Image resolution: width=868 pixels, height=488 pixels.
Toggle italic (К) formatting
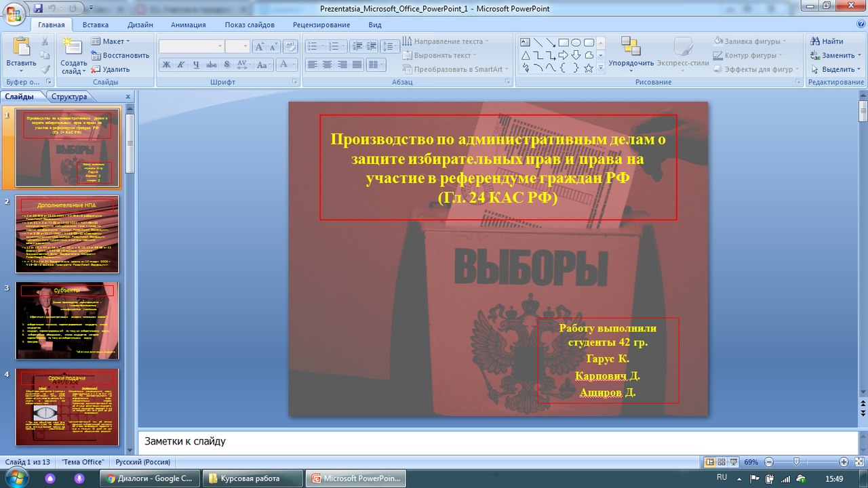tap(181, 64)
